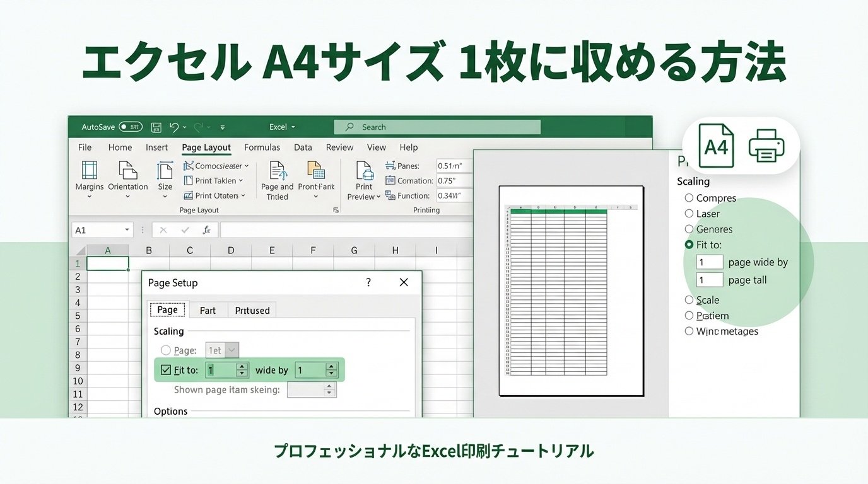The height and width of the screenshot is (484, 868).
Task: Expand the Excel title dropdown arrow
Action: click(293, 127)
